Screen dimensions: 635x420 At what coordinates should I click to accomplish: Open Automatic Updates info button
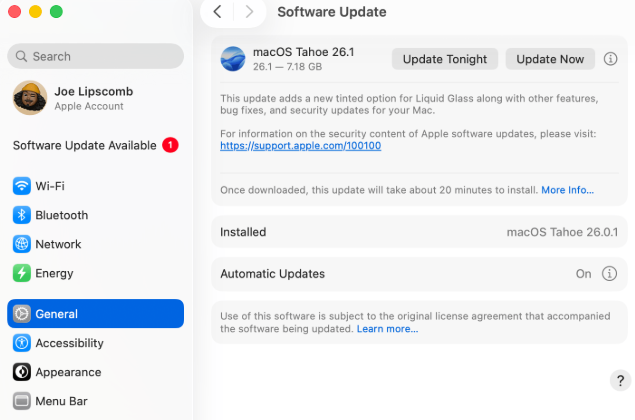point(609,274)
